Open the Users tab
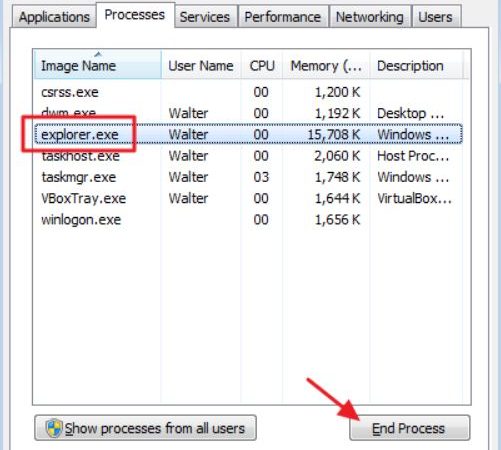Viewport: 501px width, 450px height. (435, 17)
